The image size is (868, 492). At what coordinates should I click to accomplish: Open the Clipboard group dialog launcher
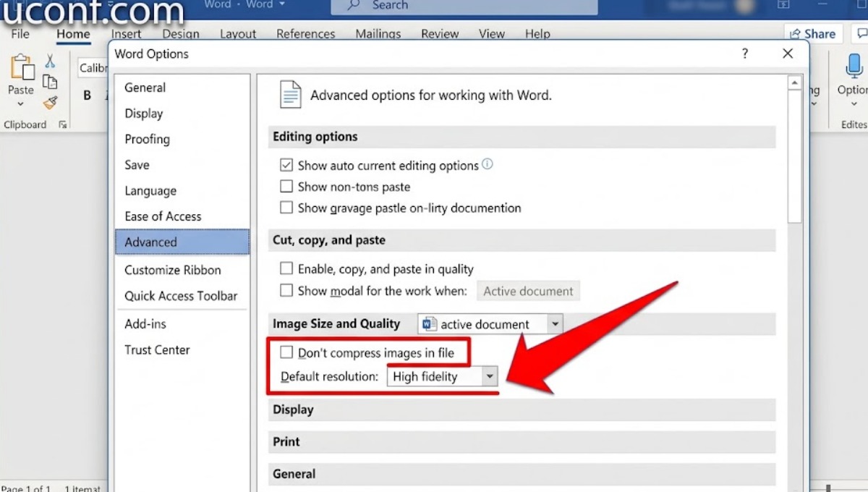[x=63, y=124]
